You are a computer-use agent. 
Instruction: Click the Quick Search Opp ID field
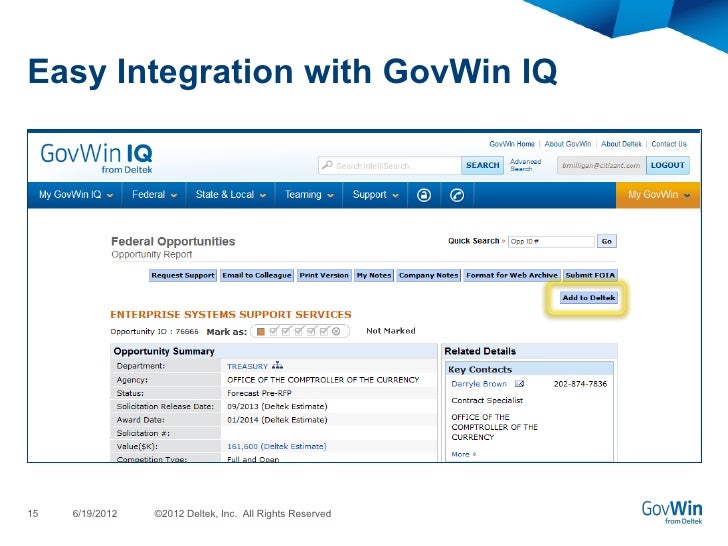coord(551,241)
